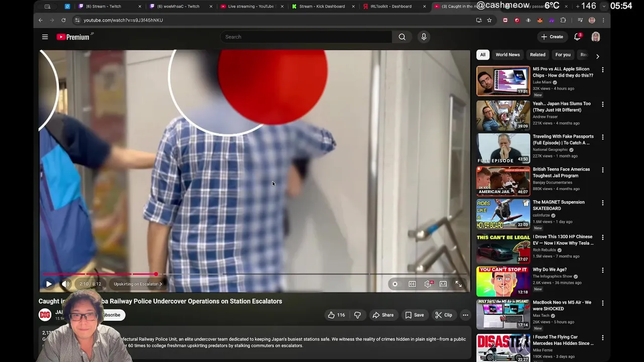Open the YouTube hamburger guide menu

coord(45,37)
